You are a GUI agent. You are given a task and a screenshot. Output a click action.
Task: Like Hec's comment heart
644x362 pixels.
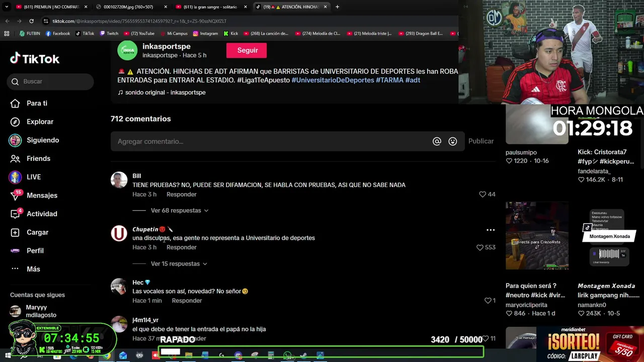point(488,301)
